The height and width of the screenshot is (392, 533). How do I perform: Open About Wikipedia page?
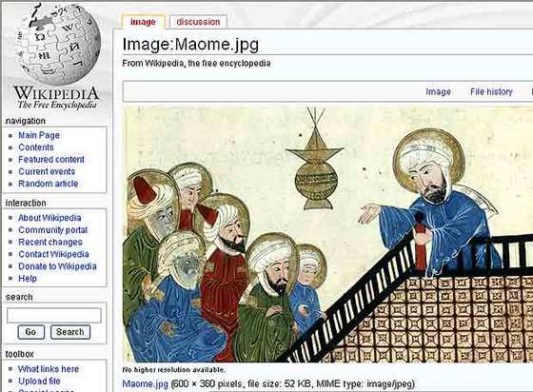tap(49, 218)
